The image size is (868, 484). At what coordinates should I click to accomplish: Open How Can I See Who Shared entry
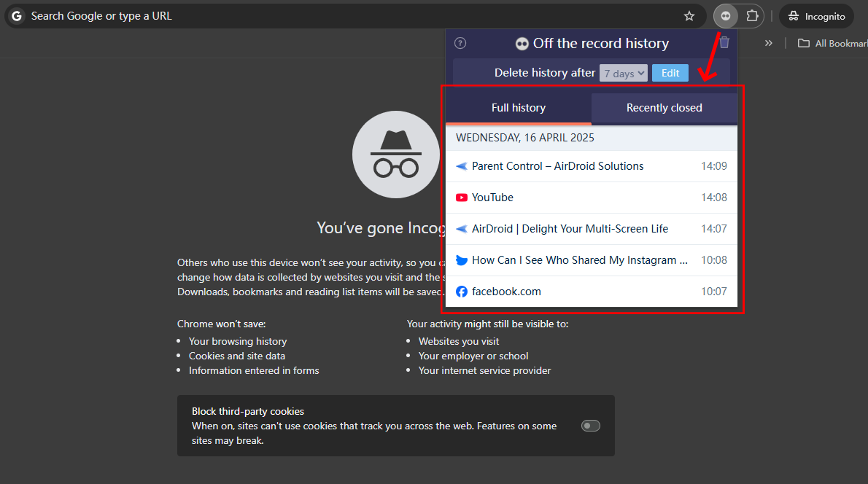[592, 260]
